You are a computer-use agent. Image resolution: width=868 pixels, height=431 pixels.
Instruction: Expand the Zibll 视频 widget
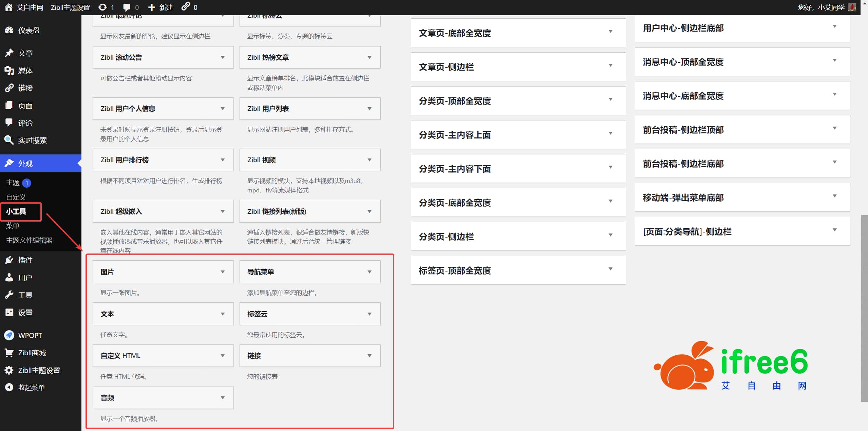click(370, 160)
